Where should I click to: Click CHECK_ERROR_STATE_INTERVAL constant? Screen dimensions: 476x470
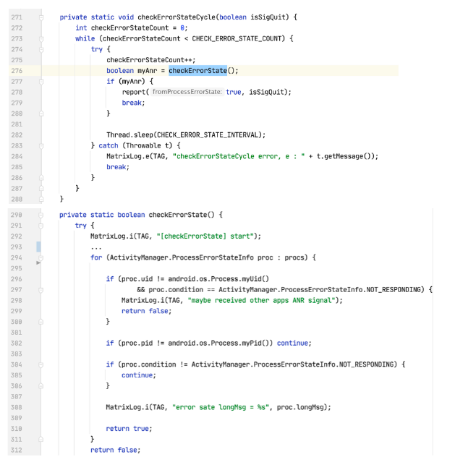click(x=208, y=135)
